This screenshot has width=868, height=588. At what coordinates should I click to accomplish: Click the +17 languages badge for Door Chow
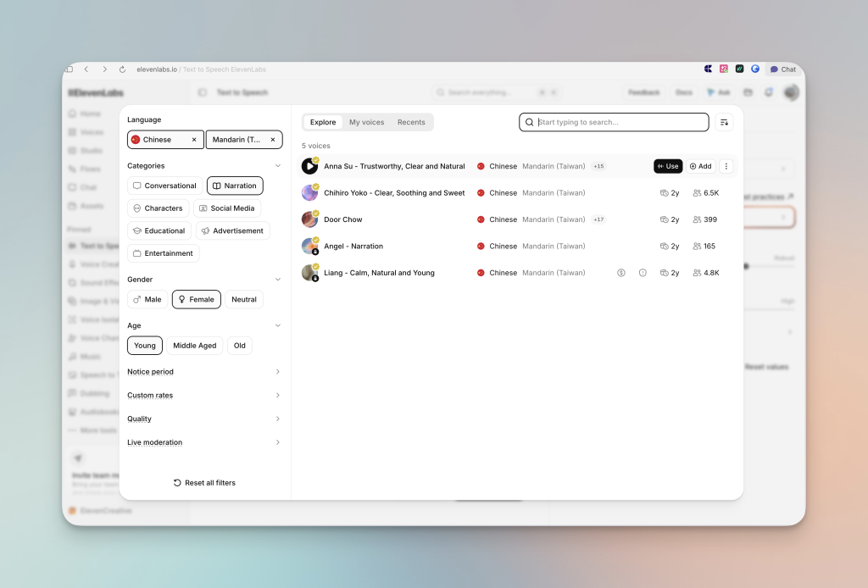[x=598, y=219]
